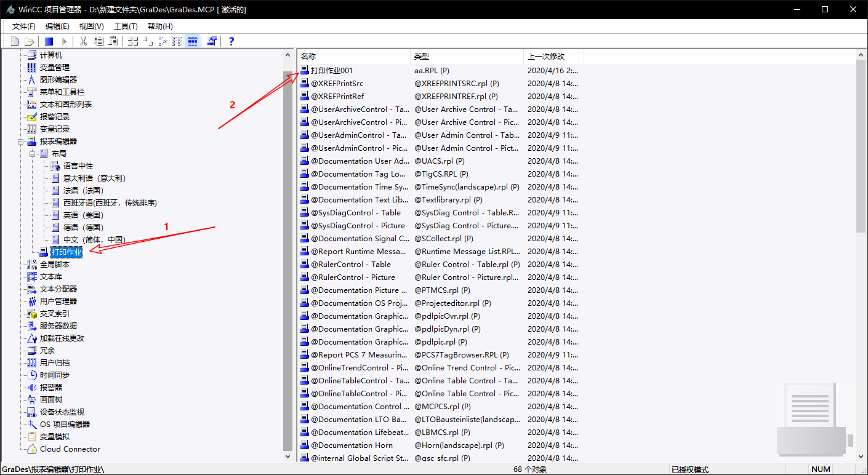Image resolution: width=868 pixels, height=475 pixels.
Task: Click the 变量记录 tag logging icon
Action: click(x=32, y=129)
